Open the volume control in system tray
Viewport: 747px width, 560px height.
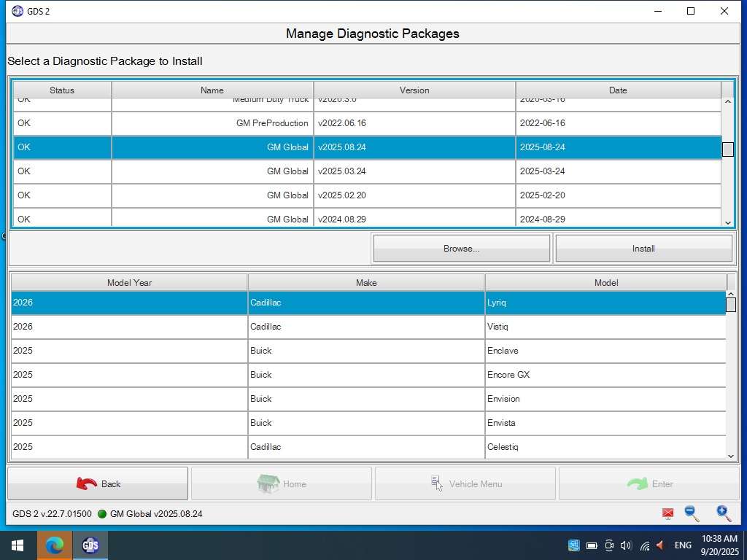pos(625,545)
